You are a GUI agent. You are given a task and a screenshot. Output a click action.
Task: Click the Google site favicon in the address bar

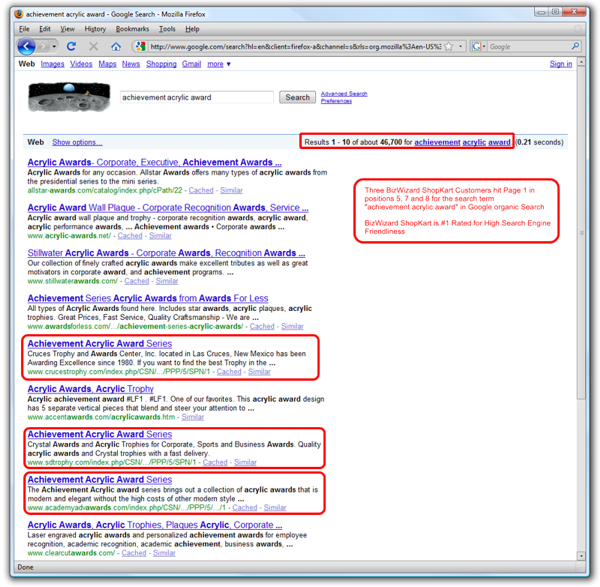pyautogui.click(x=140, y=47)
